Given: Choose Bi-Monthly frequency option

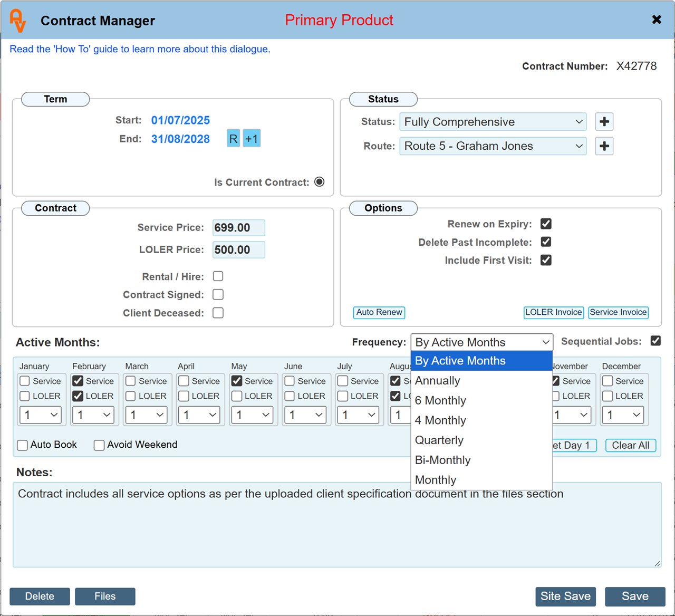Looking at the screenshot, I should pos(481,460).
